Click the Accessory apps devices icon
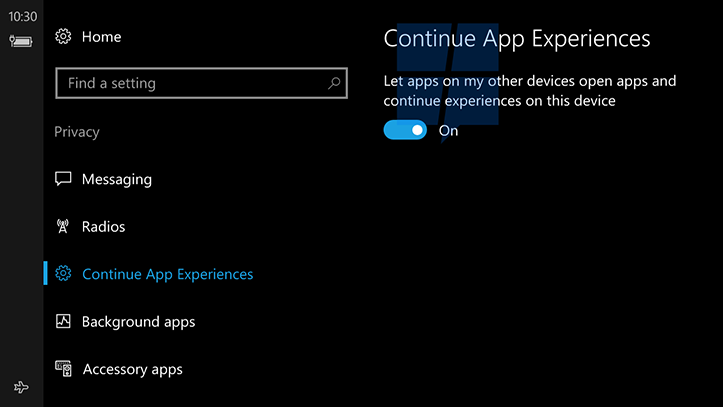Screen dimensions: 723x407 pos(64,369)
